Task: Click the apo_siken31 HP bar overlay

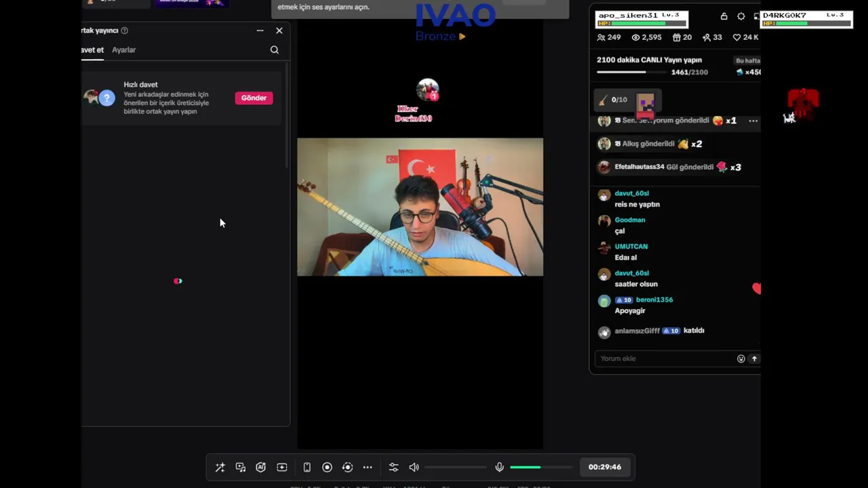Action: [x=642, y=20]
